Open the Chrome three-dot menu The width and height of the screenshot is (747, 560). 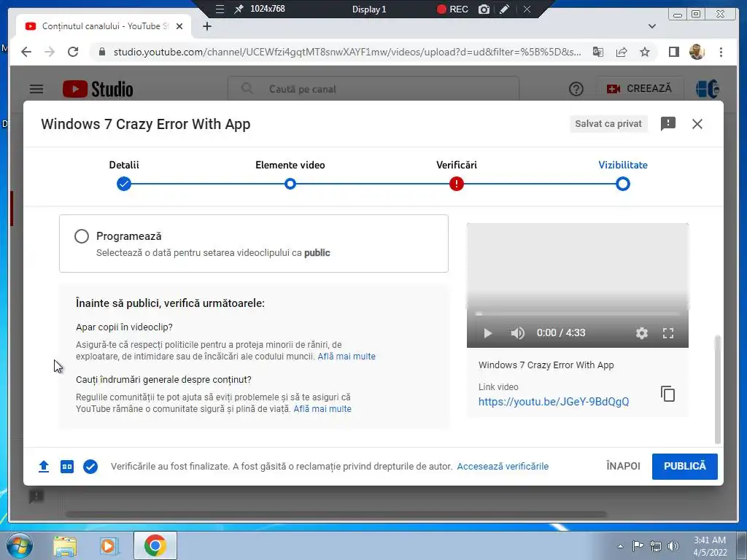[721, 52]
